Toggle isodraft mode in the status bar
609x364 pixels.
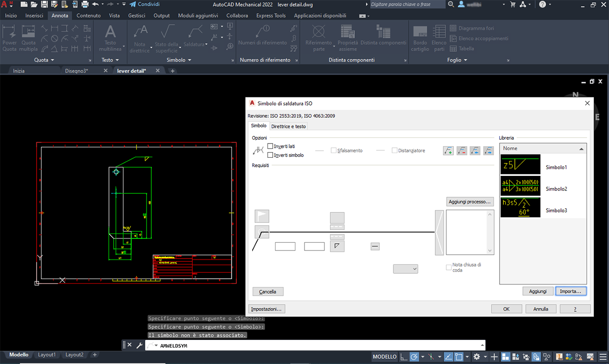(432, 356)
